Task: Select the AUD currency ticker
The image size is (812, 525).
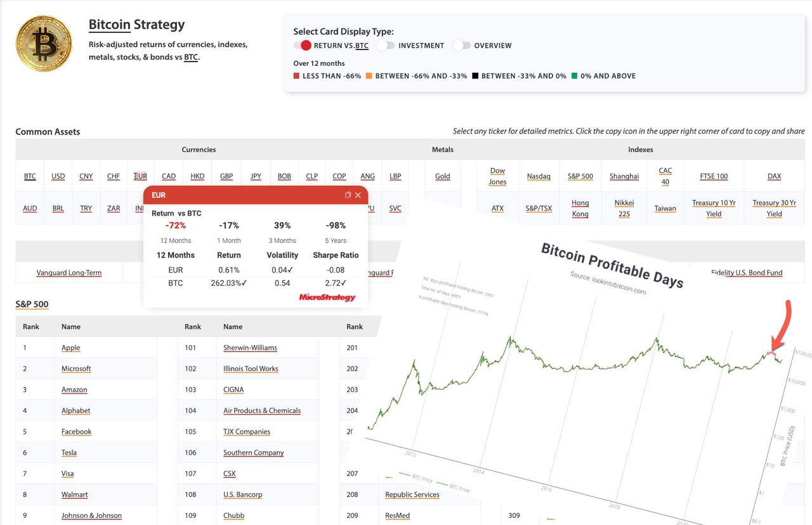Action: pos(30,209)
